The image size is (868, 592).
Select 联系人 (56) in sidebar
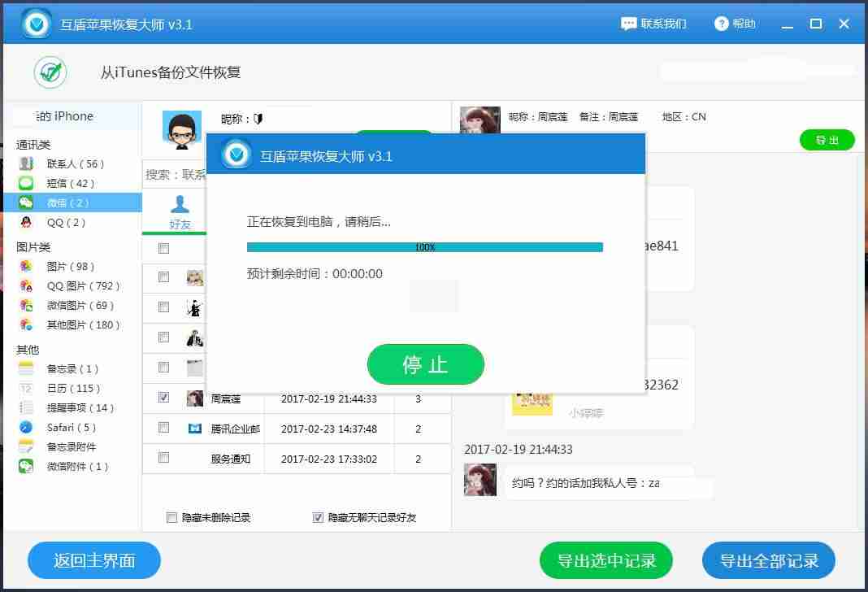(72, 163)
